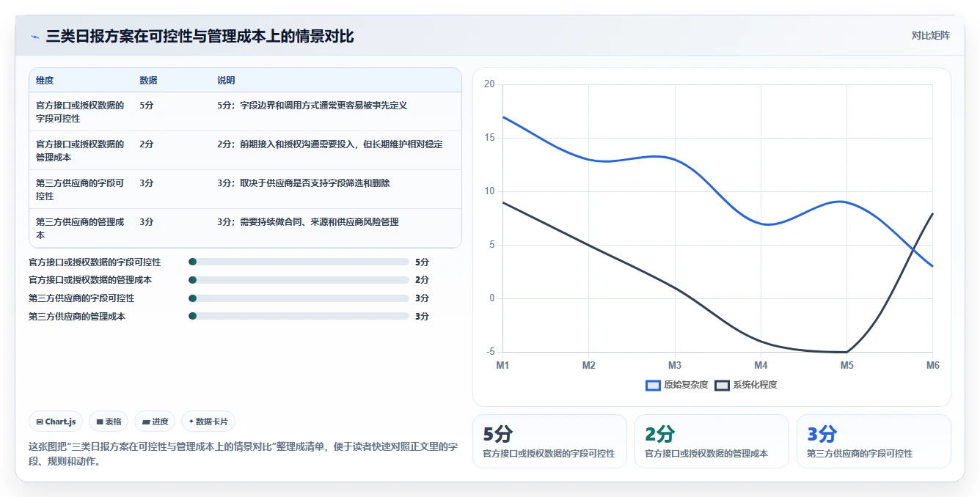
Task: Click description 字段边界和调用方式通常更容易被事先定义
Action: click(323, 105)
